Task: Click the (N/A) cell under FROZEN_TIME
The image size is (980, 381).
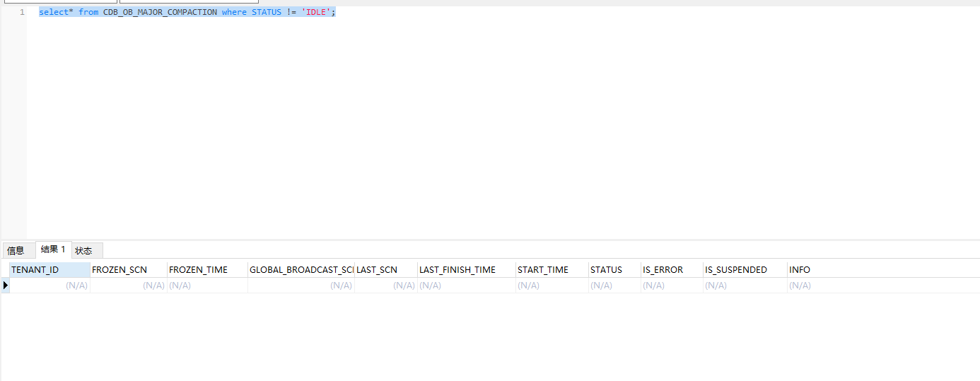Action: pyautogui.click(x=208, y=286)
